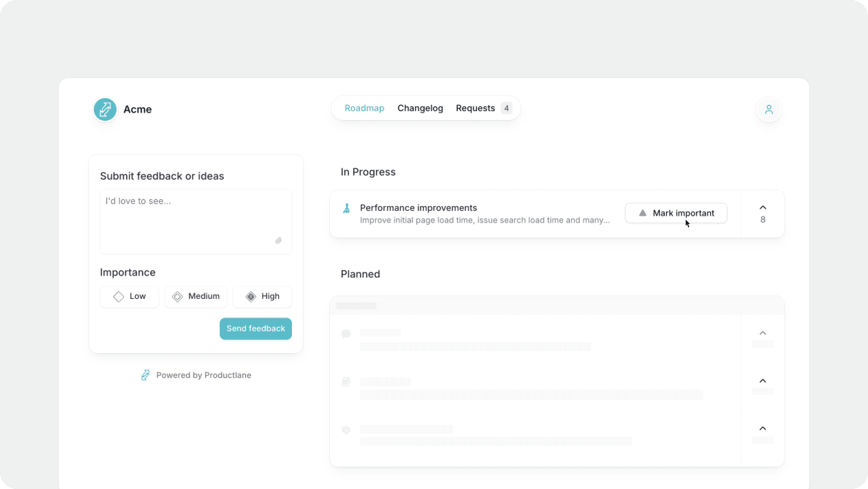Open the Requests tab
The height and width of the screenshot is (489, 868).
point(475,108)
